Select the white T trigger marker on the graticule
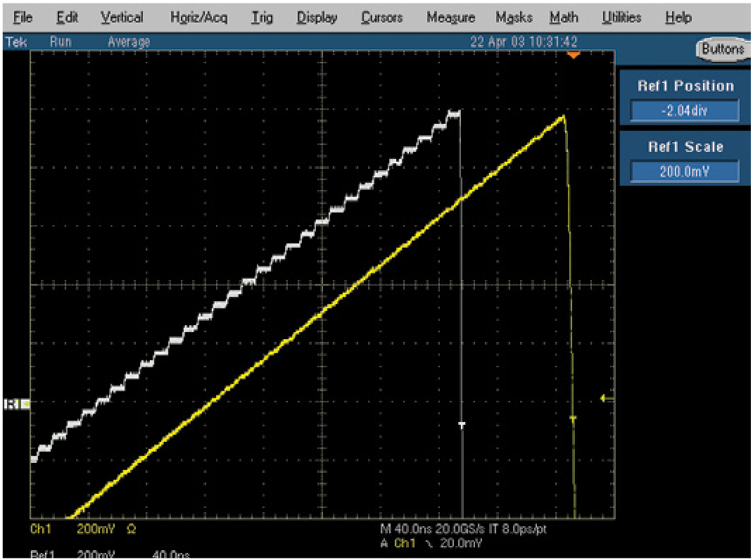753x560 pixels. pos(463,424)
